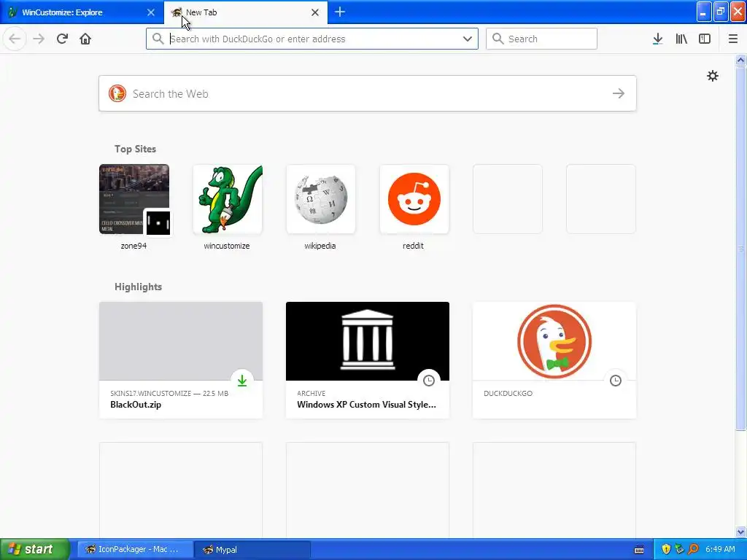Open the BlackOut.zip highlight card

[x=181, y=360]
